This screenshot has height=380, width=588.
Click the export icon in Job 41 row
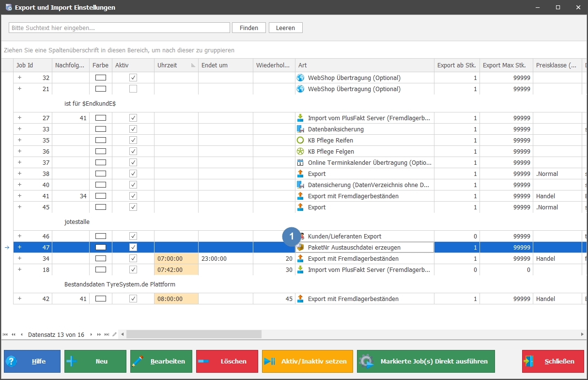tap(300, 196)
